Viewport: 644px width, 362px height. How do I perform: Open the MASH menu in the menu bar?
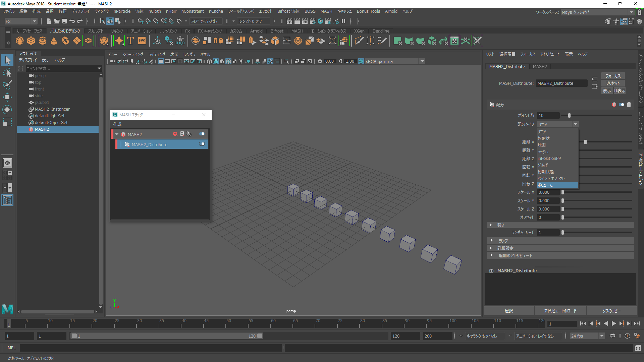pyautogui.click(x=326, y=11)
